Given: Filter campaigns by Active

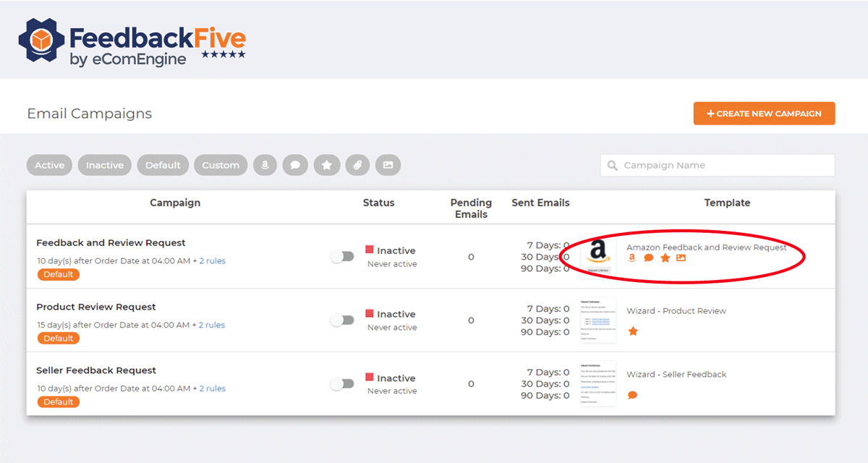Looking at the screenshot, I should (x=50, y=165).
